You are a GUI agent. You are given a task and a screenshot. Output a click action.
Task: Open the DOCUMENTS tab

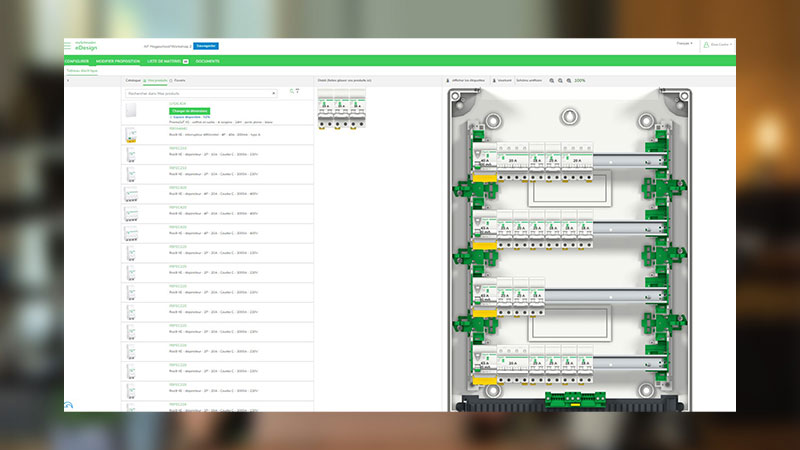coord(208,61)
